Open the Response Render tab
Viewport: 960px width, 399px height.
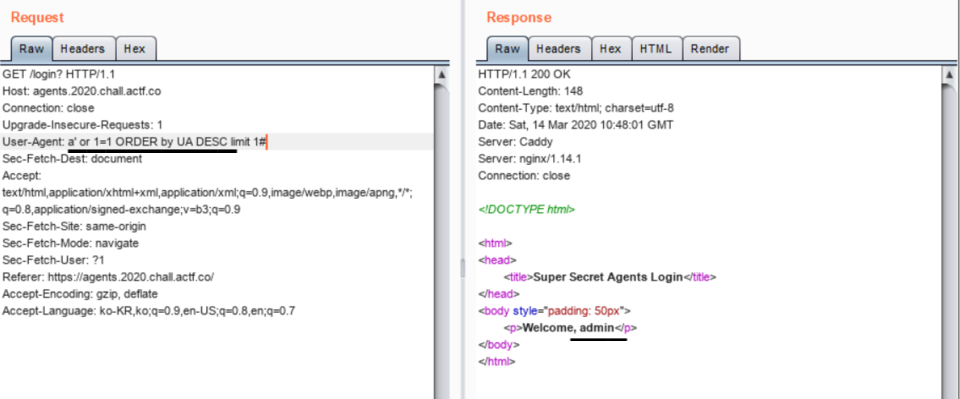[x=710, y=49]
